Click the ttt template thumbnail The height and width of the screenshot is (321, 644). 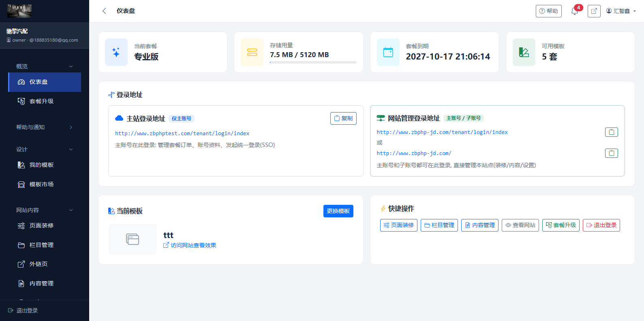[x=133, y=239]
